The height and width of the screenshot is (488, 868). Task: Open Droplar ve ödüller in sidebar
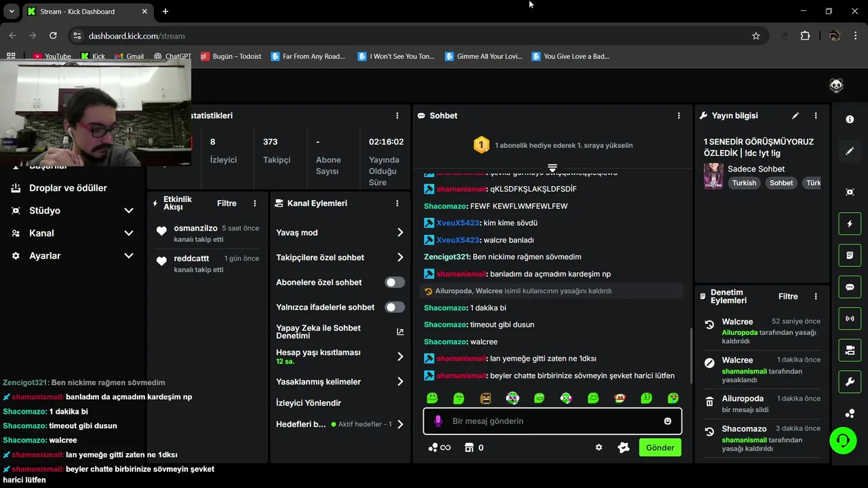pos(68,188)
